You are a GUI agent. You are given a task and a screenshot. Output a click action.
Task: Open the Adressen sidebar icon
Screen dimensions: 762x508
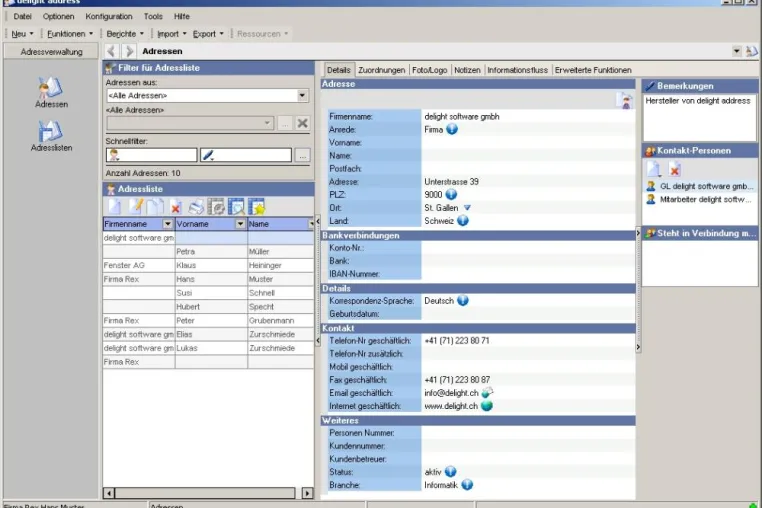click(x=51, y=92)
